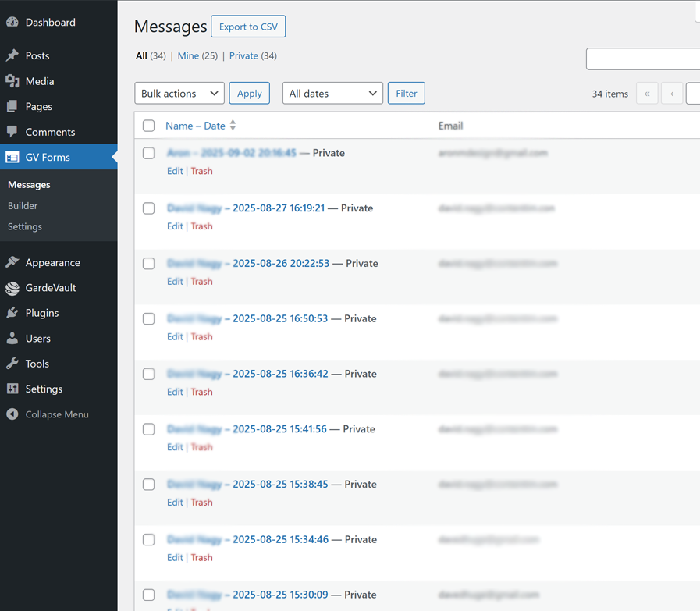Viewport: 700px width, 611px height.
Task: Trash the 2025-08-26 20:22:53 message
Action: coord(201,282)
